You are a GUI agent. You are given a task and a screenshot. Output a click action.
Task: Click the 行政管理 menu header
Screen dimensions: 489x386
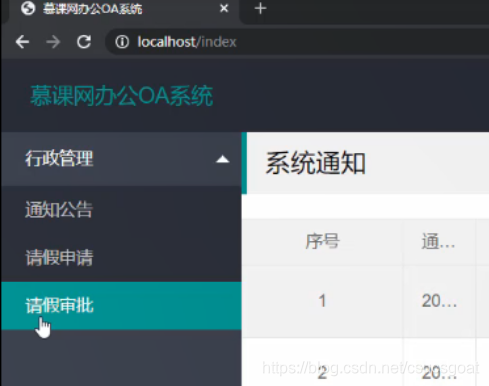coord(121,159)
